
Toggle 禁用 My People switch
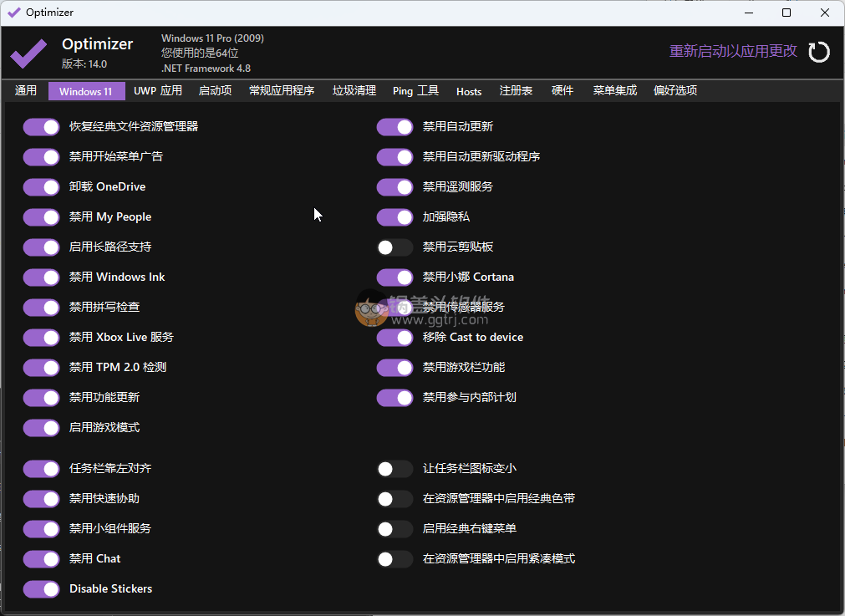[42, 217]
